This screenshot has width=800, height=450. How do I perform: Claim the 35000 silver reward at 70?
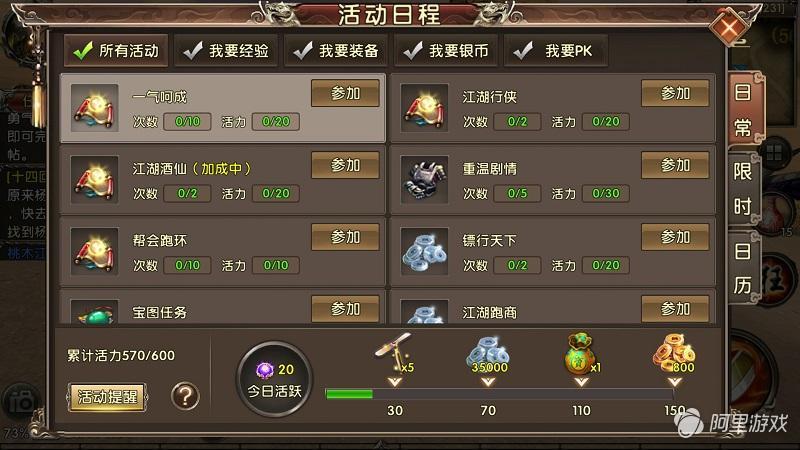point(488,354)
